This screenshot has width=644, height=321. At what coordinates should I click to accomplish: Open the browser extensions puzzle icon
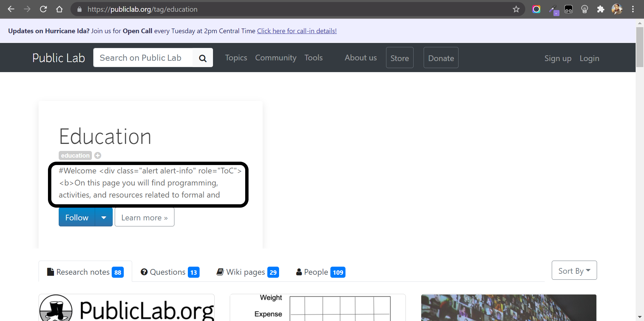601,9
